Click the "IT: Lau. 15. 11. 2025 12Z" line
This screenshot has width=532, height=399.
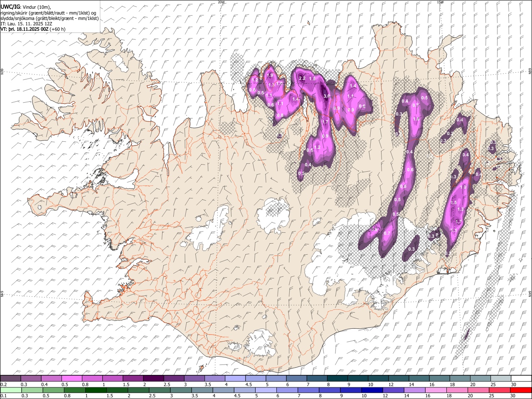pyautogui.click(x=26, y=24)
